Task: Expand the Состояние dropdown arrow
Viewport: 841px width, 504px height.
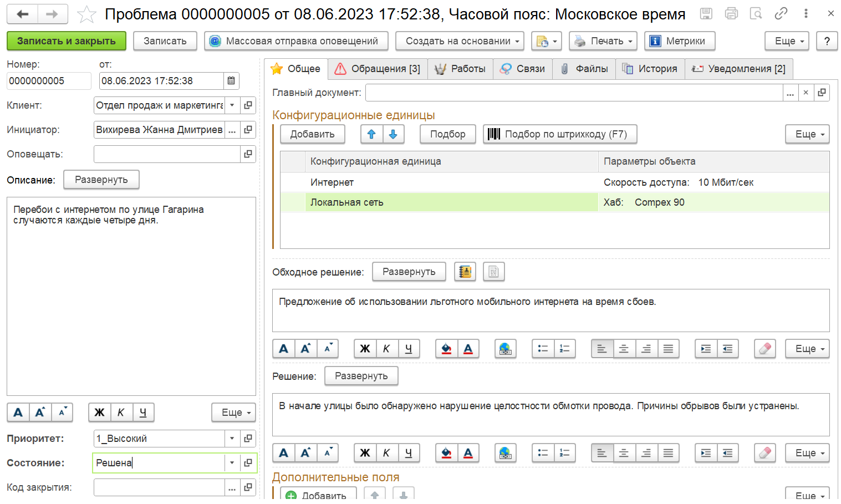Action: coord(232,463)
